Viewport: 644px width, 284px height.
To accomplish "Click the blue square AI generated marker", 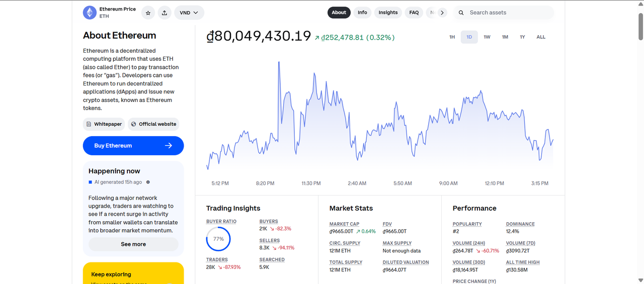I will tap(91, 182).
